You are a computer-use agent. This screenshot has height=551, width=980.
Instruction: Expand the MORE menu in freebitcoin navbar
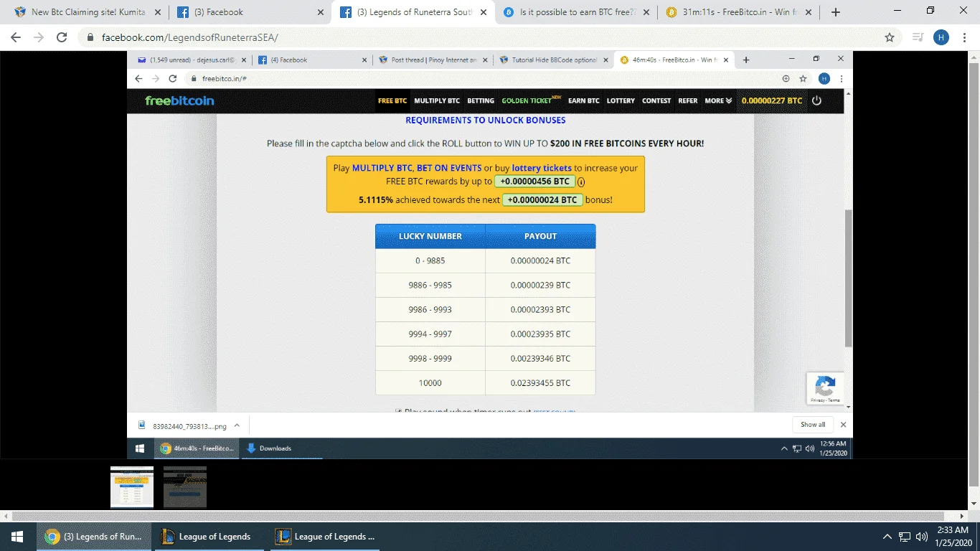click(718, 100)
